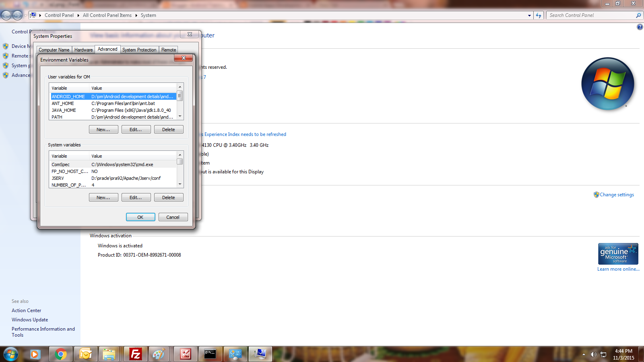Click the Help question mark icon
Image resolution: width=644 pixels, height=362 pixels.
pos(640,27)
